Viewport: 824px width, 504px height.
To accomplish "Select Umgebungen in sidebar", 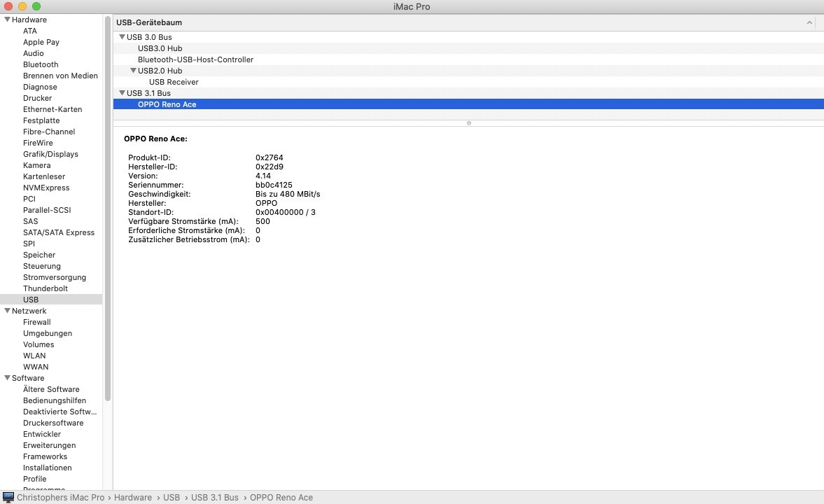I will point(48,333).
